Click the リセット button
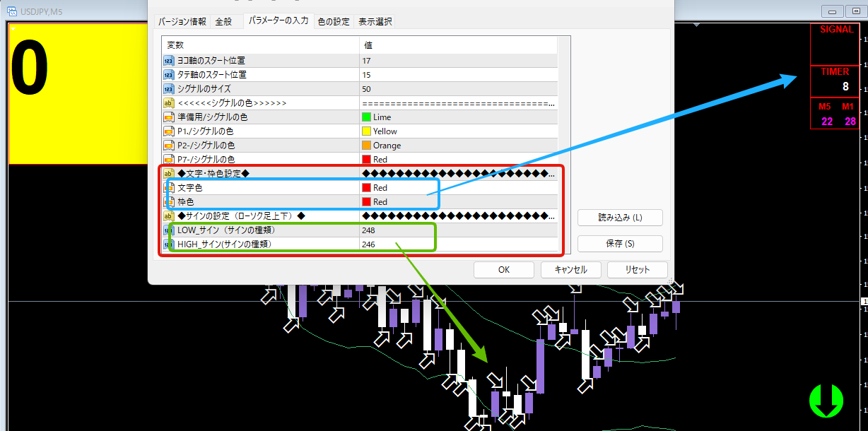This screenshot has height=431, width=868. [637, 270]
